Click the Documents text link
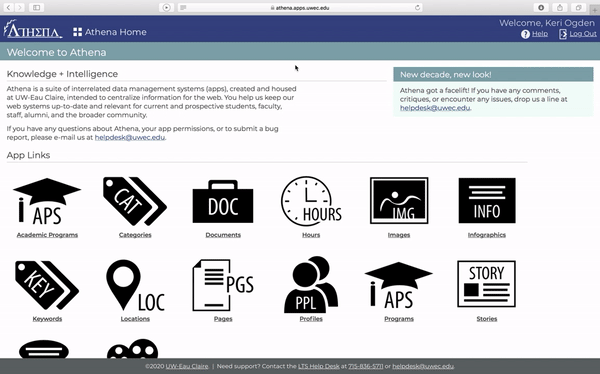This screenshot has width=600, height=374. (223, 235)
